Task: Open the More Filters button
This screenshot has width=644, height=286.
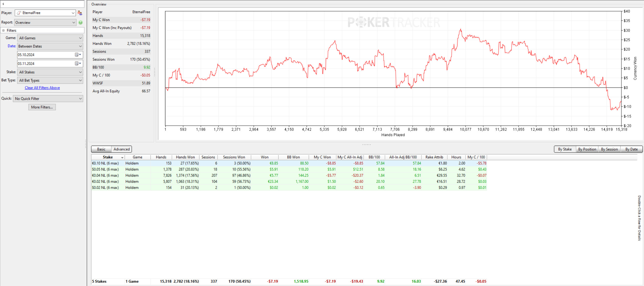Action: (42, 107)
